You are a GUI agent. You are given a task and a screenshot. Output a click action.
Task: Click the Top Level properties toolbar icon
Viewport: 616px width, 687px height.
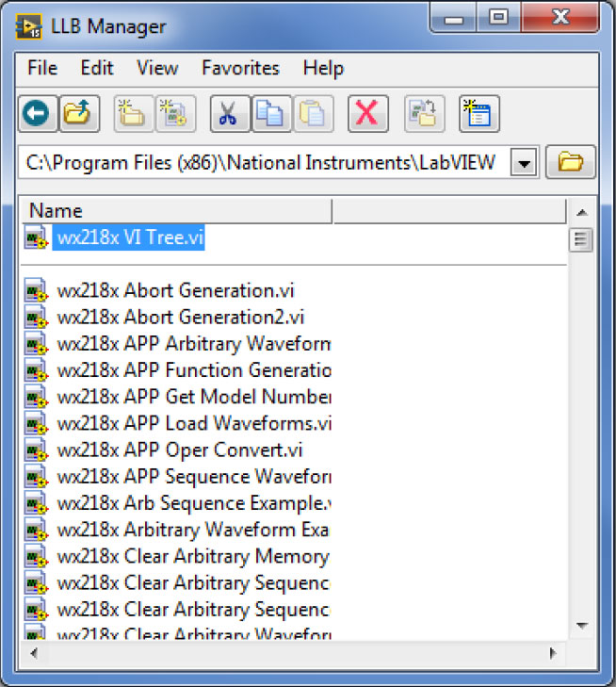(478, 115)
